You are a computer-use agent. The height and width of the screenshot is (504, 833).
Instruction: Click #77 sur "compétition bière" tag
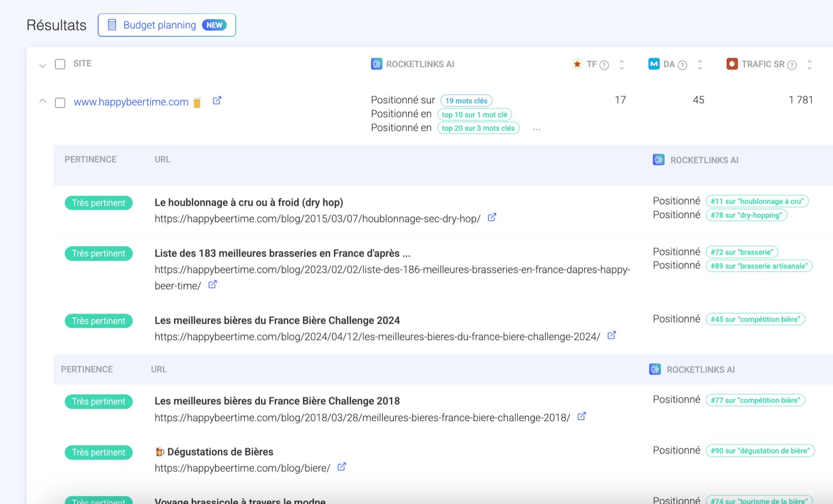[x=755, y=400]
